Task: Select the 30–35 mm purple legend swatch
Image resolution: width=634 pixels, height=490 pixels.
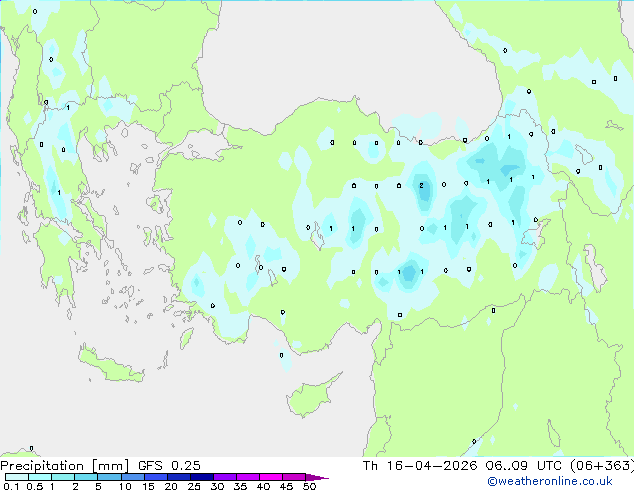Action: click(225, 477)
